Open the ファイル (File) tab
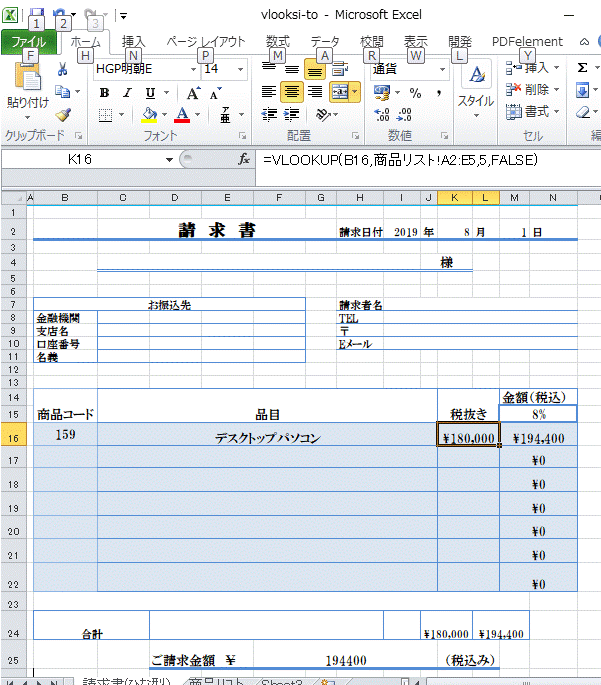 click(29, 42)
